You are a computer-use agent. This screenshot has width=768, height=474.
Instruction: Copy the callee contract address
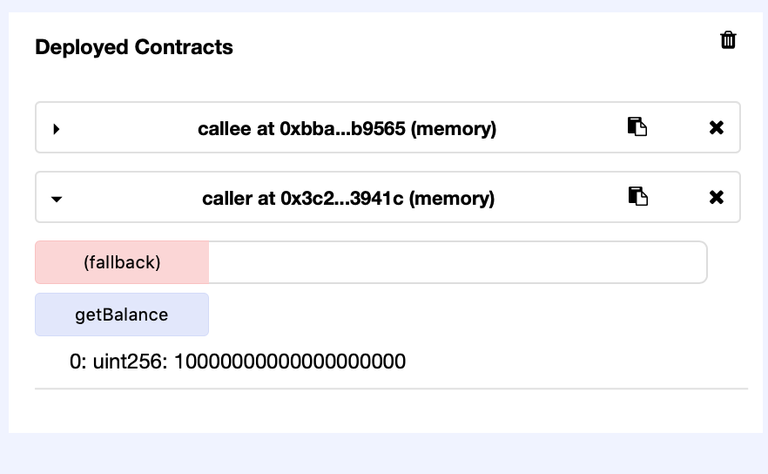(637, 127)
